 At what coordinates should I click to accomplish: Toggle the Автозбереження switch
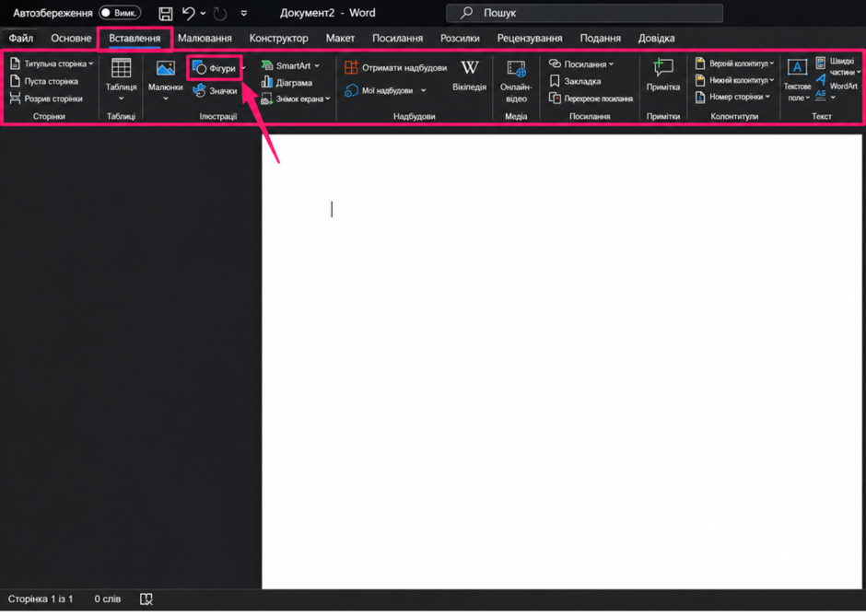(x=120, y=13)
